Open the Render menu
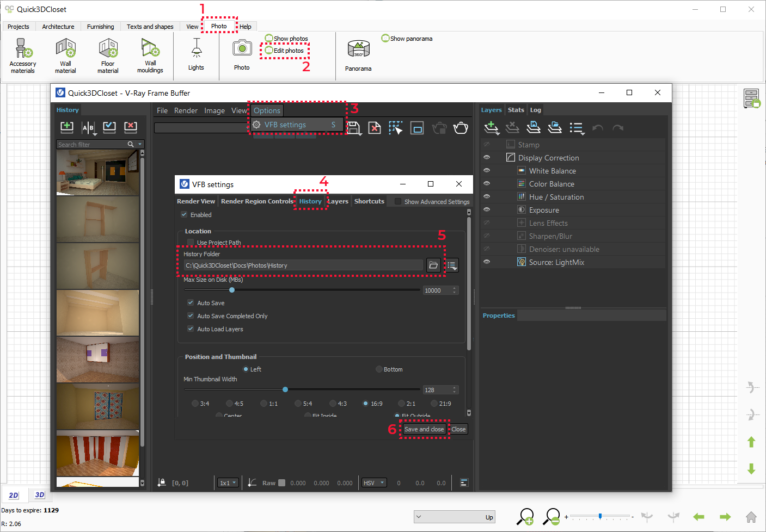 [186, 110]
